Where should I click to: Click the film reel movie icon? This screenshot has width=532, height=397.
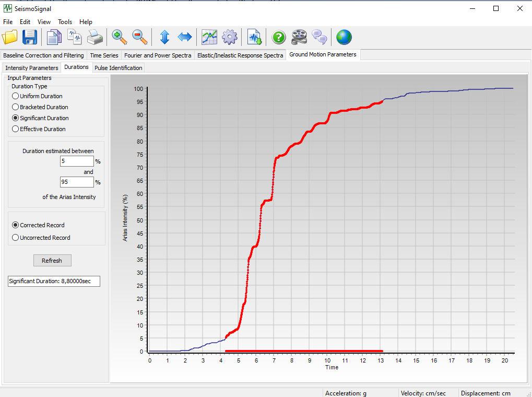point(299,37)
